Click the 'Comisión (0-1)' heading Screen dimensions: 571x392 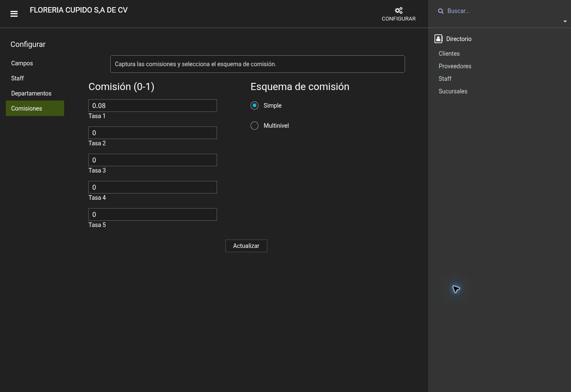[x=121, y=87]
